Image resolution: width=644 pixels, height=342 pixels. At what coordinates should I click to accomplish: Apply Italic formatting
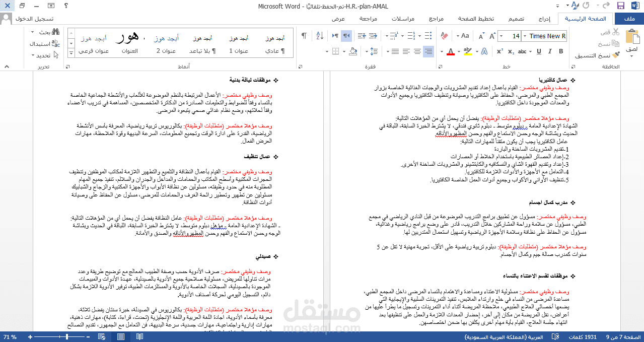point(550,51)
